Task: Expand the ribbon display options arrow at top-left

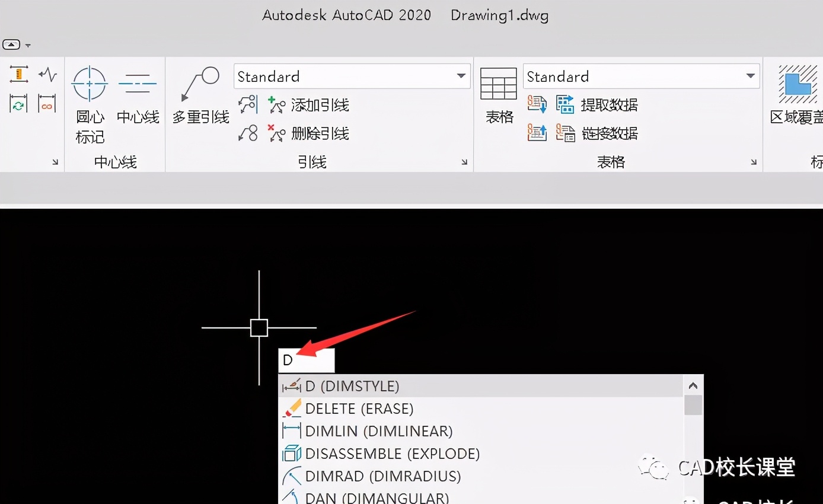Action: pyautogui.click(x=12, y=44)
